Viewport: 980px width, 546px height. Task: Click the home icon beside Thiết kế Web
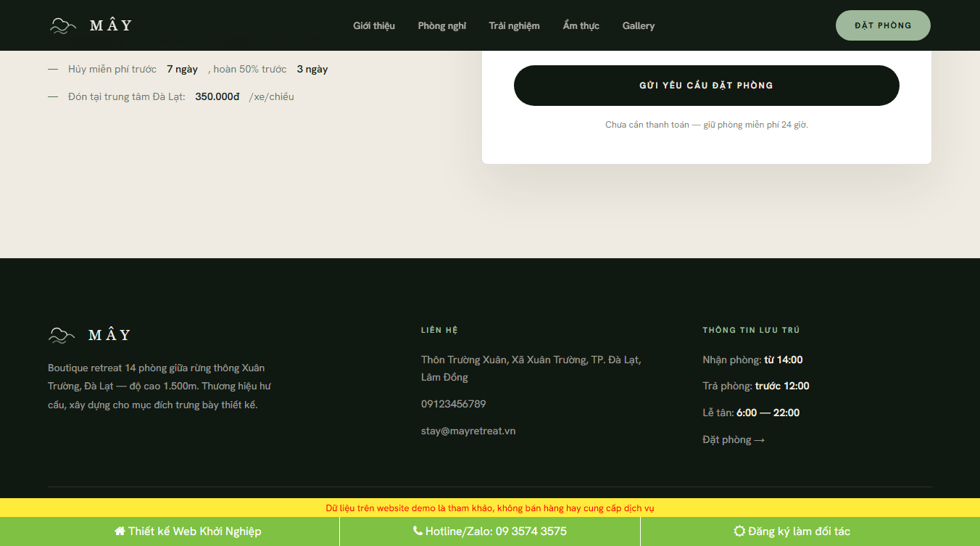click(120, 531)
